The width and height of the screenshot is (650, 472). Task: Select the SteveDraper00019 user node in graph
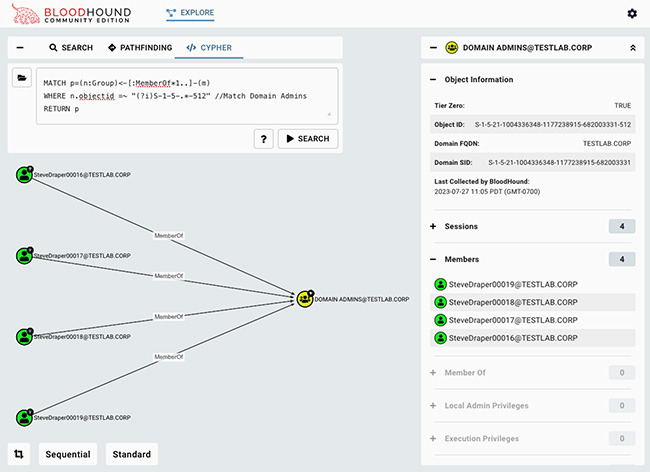(25, 417)
